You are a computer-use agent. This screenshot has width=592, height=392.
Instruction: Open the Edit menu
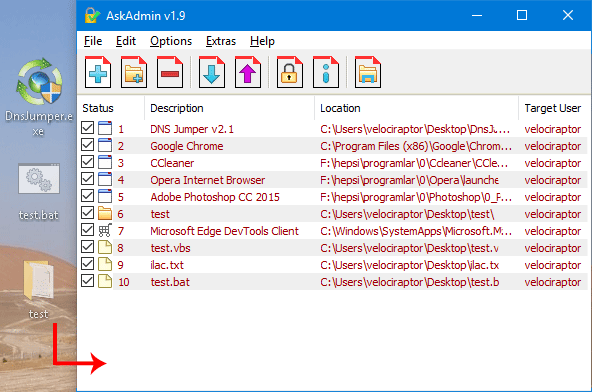tap(126, 41)
